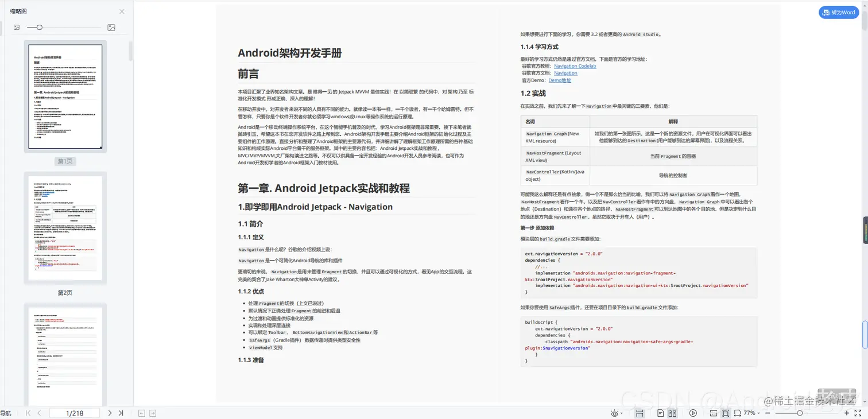This screenshot has width=868, height=419.
Task: Go to the last page icon
Action: [x=121, y=412]
